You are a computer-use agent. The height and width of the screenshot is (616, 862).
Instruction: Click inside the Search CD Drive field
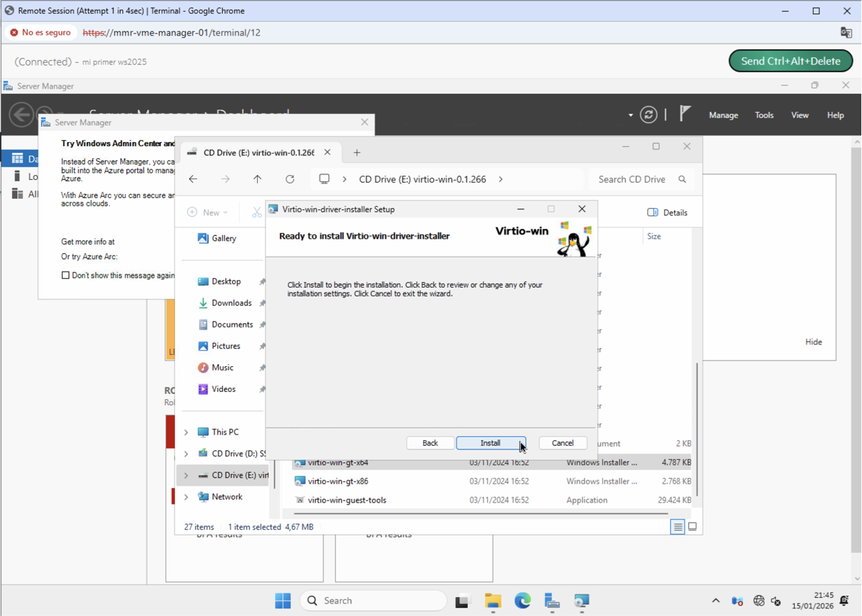pos(632,178)
